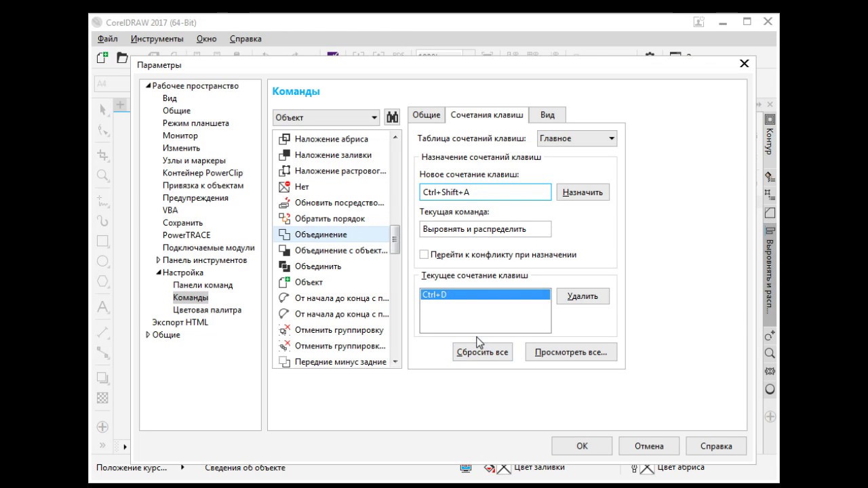Click the New document icon in the toolbar

point(102,58)
